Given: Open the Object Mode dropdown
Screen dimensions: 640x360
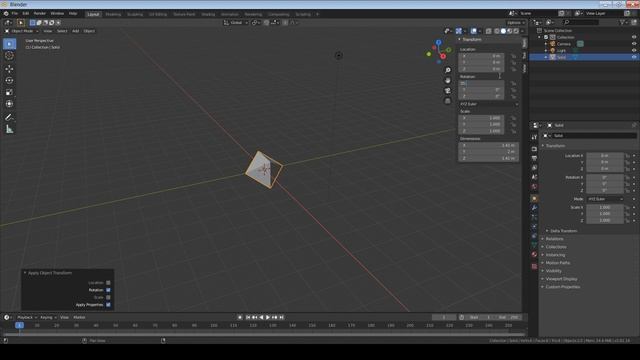Looking at the screenshot, I should (x=22, y=31).
